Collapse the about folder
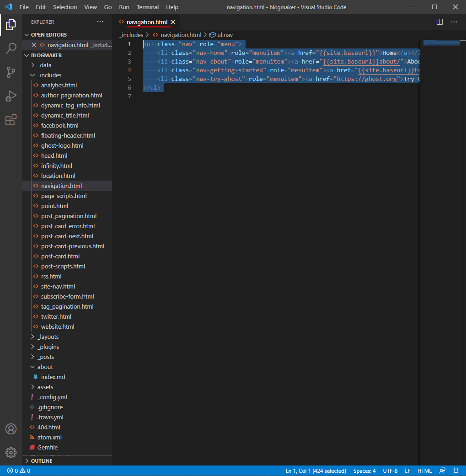The height and width of the screenshot is (476, 466). (32, 367)
